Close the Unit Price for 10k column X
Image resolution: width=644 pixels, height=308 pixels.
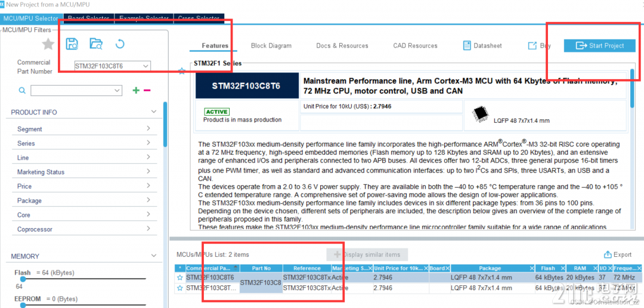[425, 268]
